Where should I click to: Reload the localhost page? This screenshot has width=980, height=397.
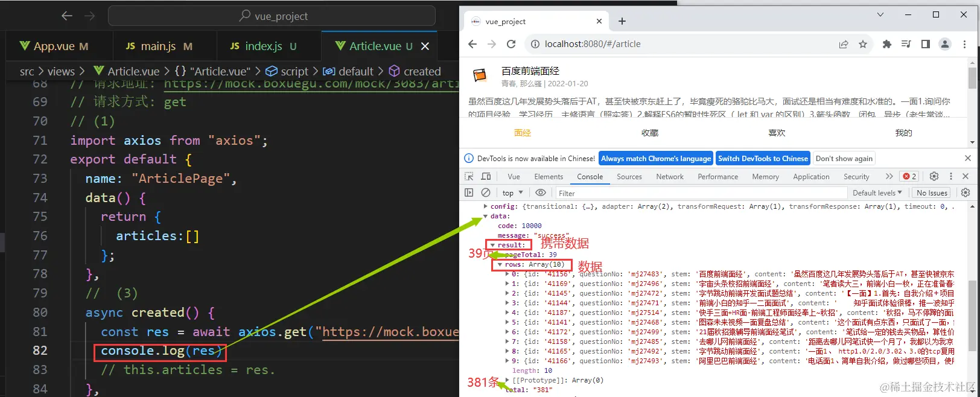[x=511, y=44]
